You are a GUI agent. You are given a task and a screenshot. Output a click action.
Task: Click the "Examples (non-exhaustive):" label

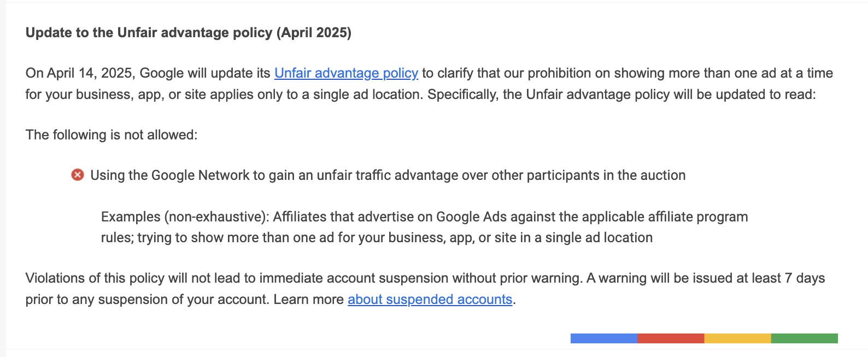[185, 217]
